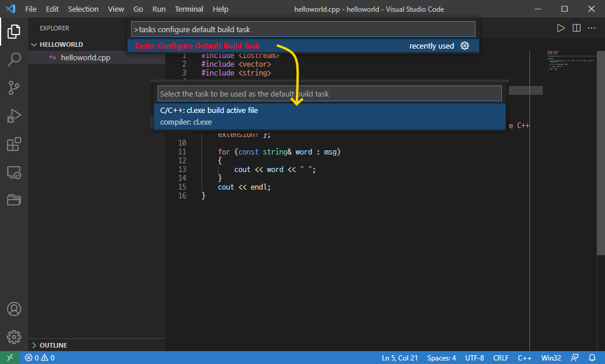Open the More Actions ellipsis in editor
Screen dimensions: 605x364
tap(592, 28)
